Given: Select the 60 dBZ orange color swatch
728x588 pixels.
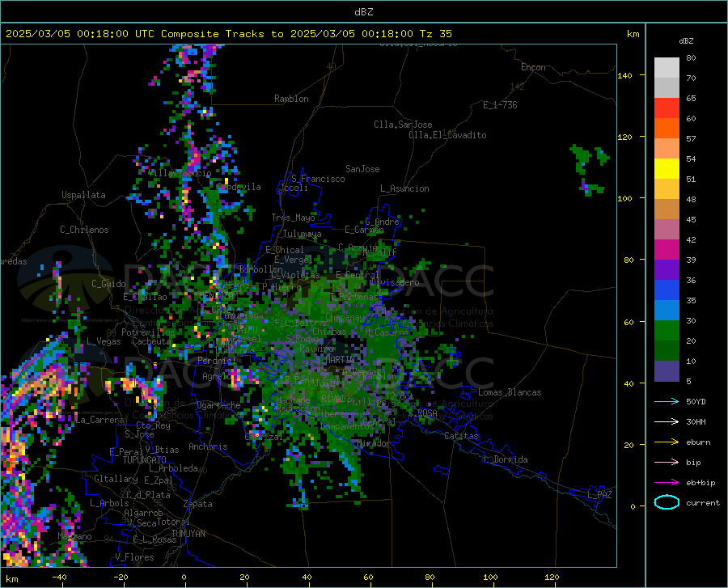Looking at the screenshot, I should point(667,129).
